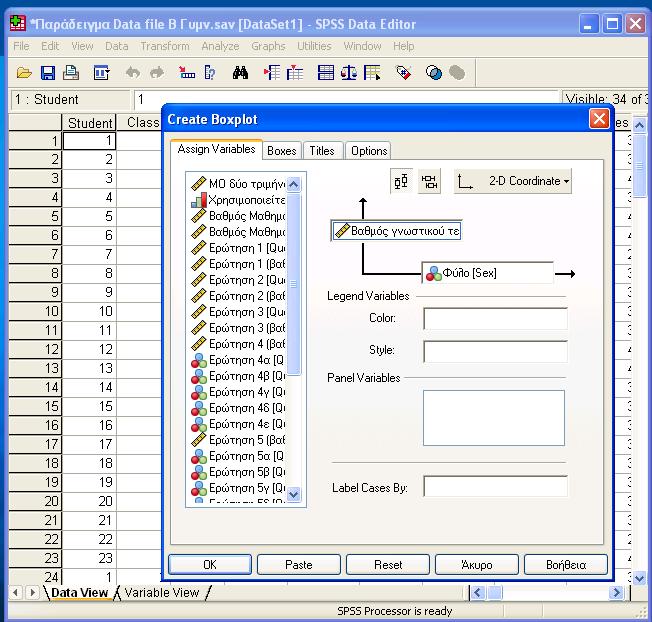
Task: Click the Label Cases By field
Action: (x=495, y=486)
